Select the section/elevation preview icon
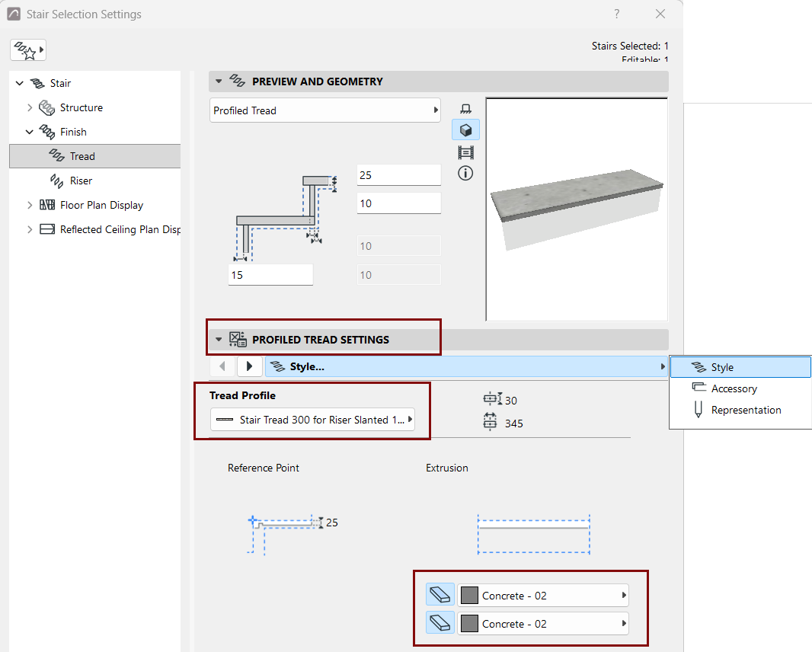Screen dimensions: 812x652 465,152
